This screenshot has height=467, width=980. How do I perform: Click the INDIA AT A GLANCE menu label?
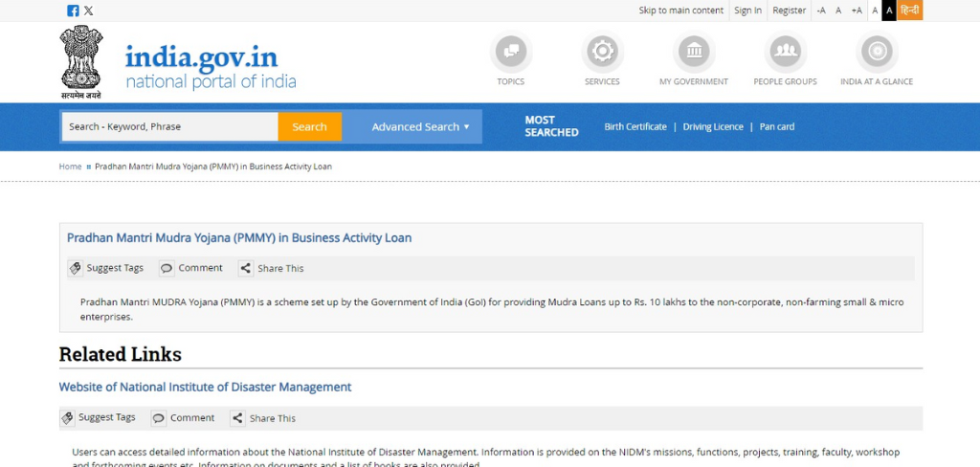(x=877, y=82)
